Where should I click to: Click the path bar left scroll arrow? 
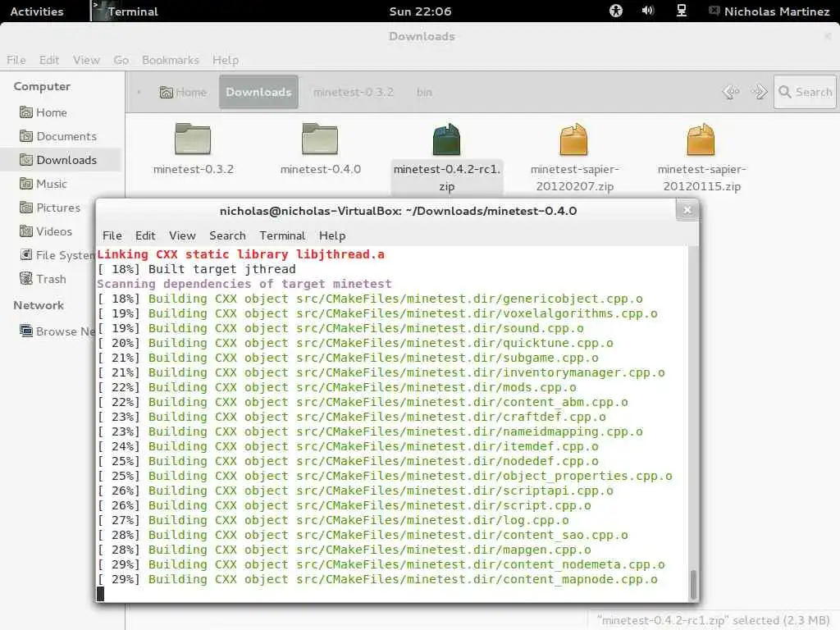139,92
